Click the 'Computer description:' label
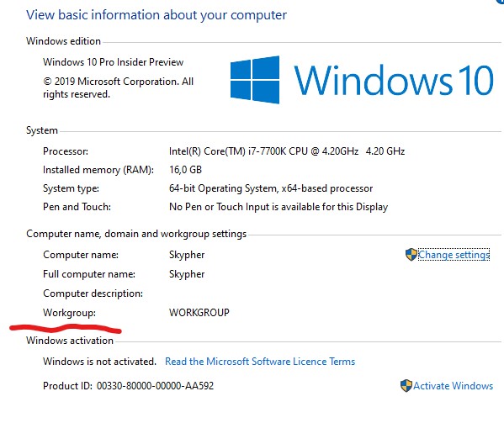The image size is (504, 423). coord(93,293)
